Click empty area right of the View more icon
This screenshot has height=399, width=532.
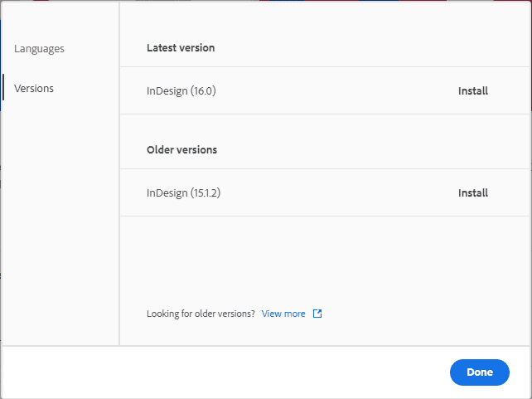[x=414, y=314]
